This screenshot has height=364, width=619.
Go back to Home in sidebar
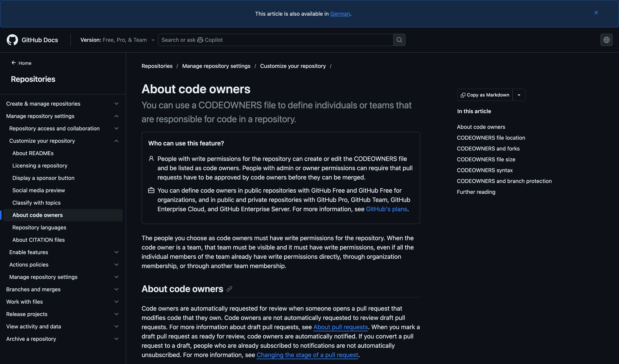click(x=21, y=63)
